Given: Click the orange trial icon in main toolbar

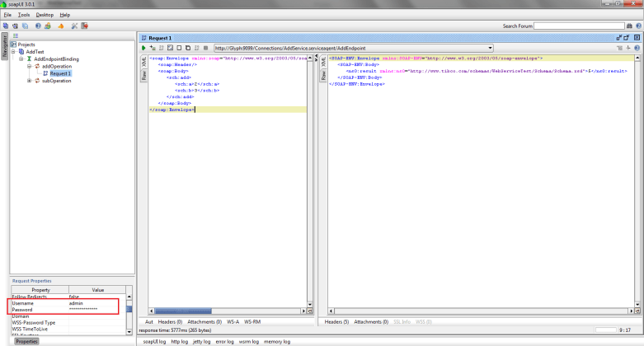Looking at the screenshot, I should pyautogui.click(x=61, y=26).
